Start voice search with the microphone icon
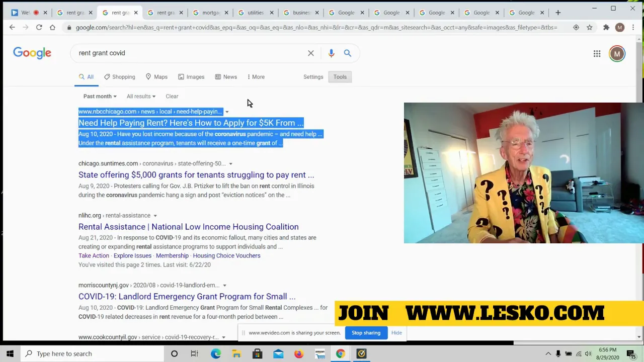The image size is (644, 362). point(331,53)
